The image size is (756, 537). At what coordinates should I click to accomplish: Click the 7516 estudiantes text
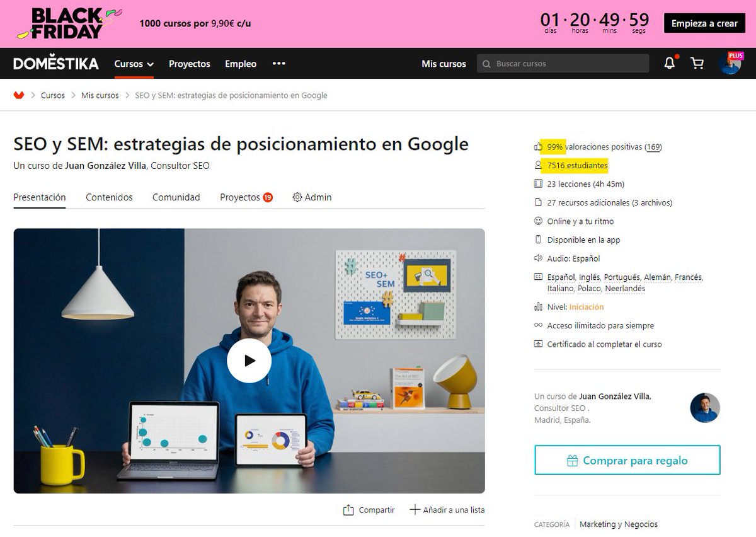click(x=578, y=166)
